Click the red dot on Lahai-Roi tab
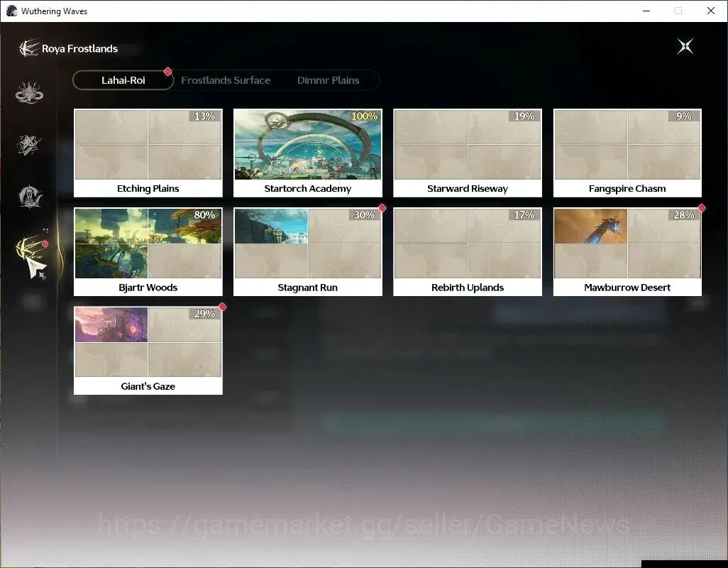This screenshot has height=568, width=728. pyautogui.click(x=168, y=72)
